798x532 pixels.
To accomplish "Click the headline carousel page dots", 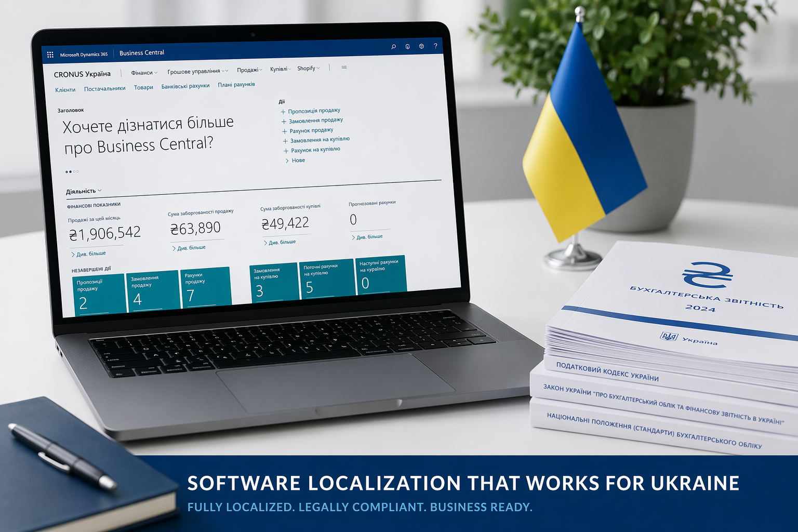I will pyautogui.click(x=72, y=171).
